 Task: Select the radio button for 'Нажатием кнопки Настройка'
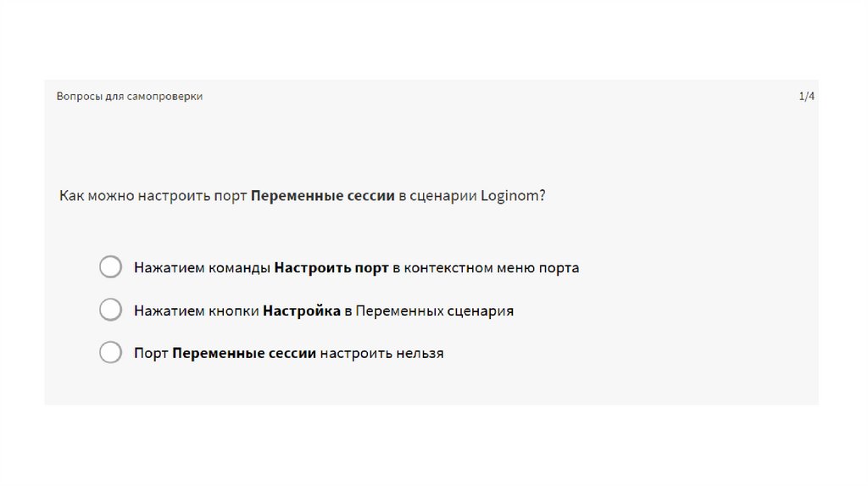pyautogui.click(x=111, y=311)
